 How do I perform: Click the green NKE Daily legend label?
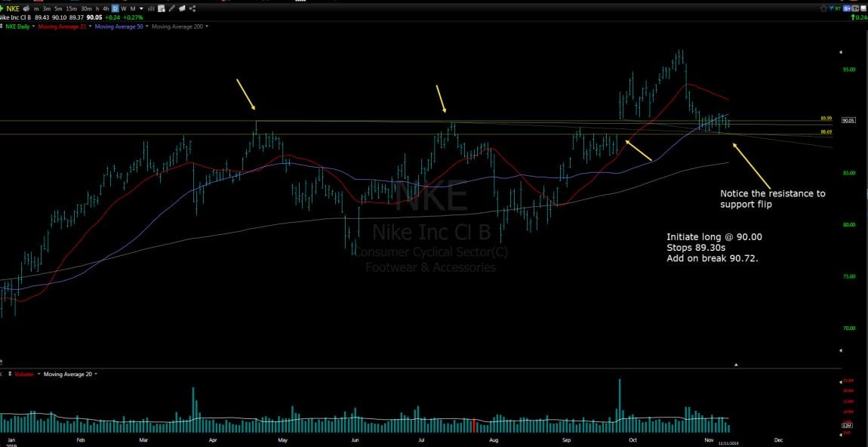coord(18,26)
